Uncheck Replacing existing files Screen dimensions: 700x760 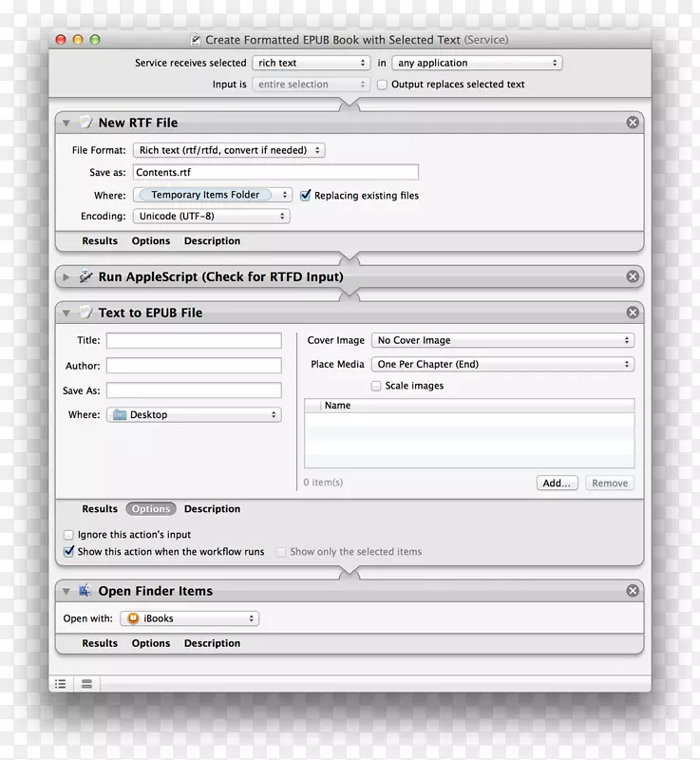(306, 196)
